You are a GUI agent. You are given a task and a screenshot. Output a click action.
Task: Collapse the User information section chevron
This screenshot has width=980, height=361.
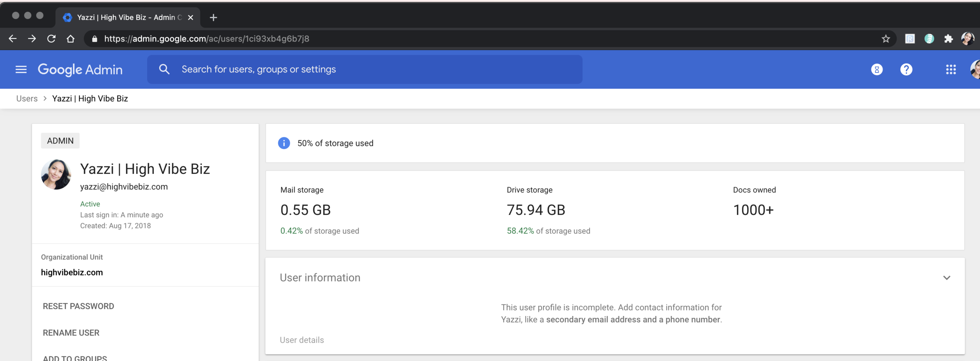(x=947, y=277)
